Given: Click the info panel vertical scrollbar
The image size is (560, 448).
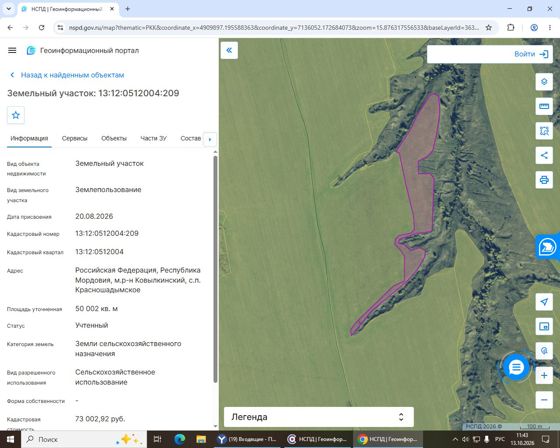Looking at the screenshot, I should pos(215,269).
